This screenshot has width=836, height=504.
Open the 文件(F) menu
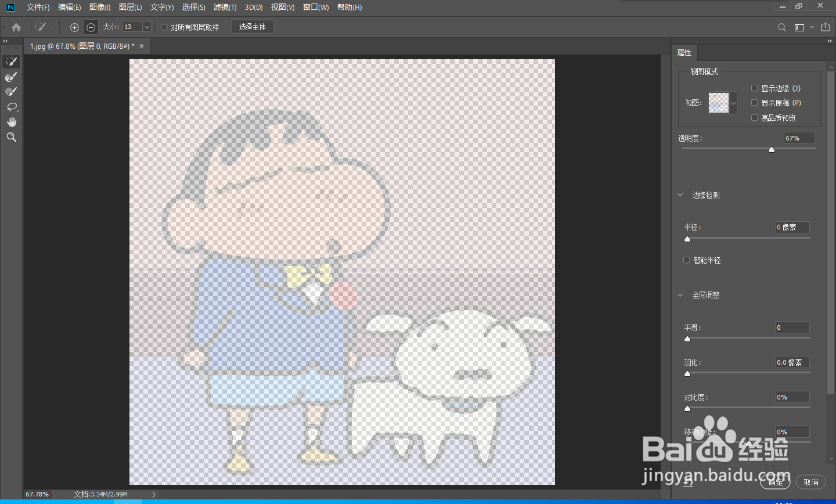(38, 7)
